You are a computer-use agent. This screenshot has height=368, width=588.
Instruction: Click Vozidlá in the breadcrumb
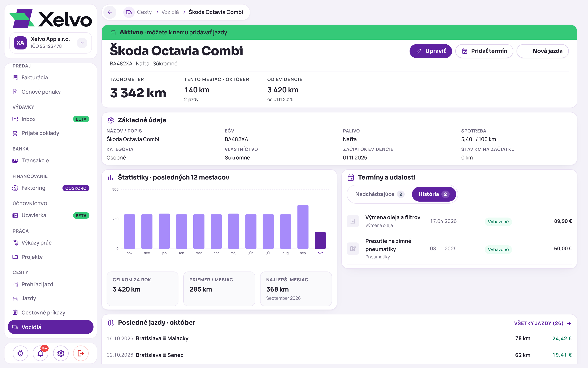point(170,12)
